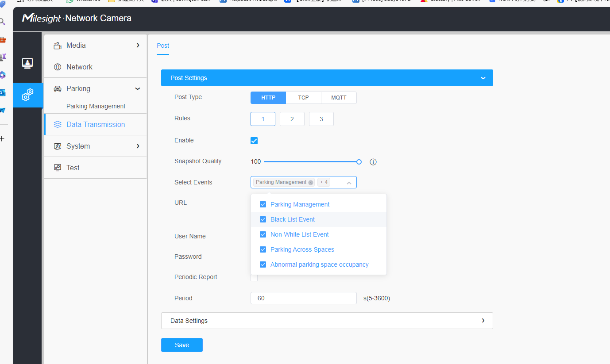This screenshot has height=364, width=610.
Task: Click the Network globe icon
Action: (58, 67)
